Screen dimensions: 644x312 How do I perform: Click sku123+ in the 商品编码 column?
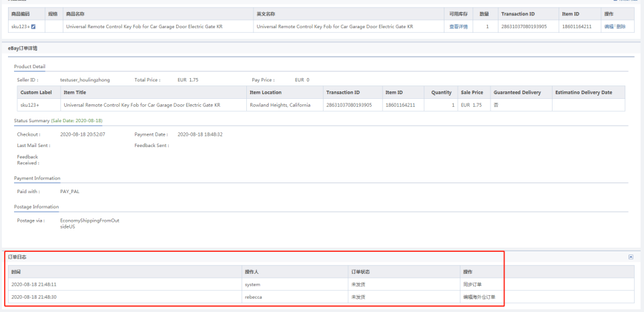pos(21,27)
